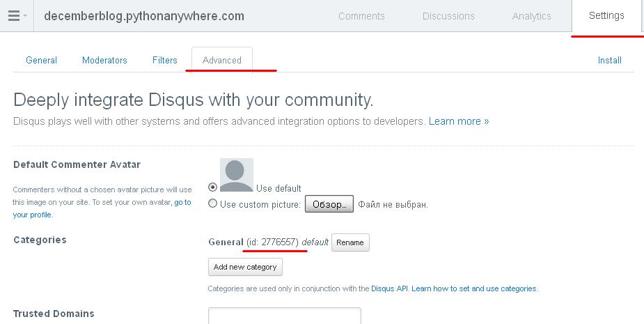644x324 pixels.
Task: Switch to the General settings subtab
Action: (41, 60)
